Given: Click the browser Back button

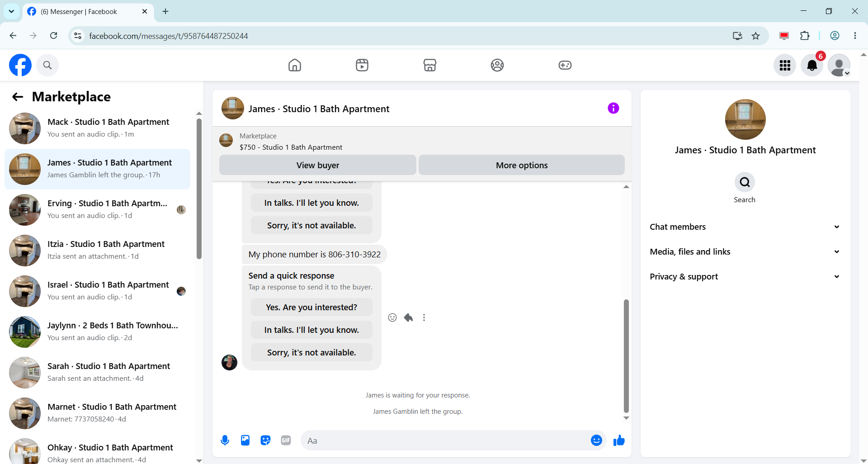Looking at the screenshot, I should click(13, 36).
